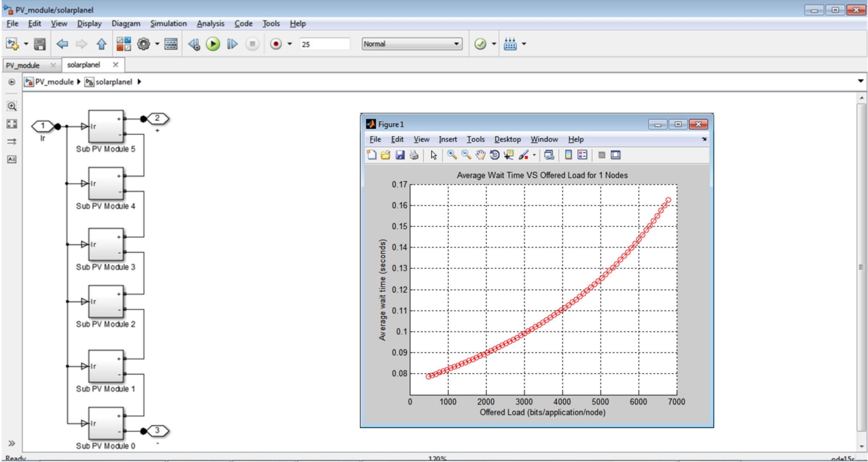The height and width of the screenshot is (462, 868).
Task: Switch to the PV_module tab
Action: tap(23, 65)
